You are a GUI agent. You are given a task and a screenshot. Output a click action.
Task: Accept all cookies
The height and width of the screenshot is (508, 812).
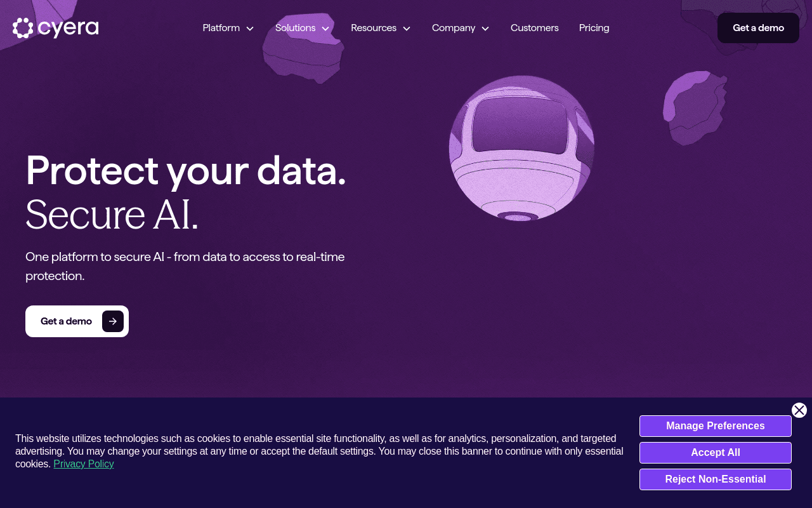tap(716, 453)
